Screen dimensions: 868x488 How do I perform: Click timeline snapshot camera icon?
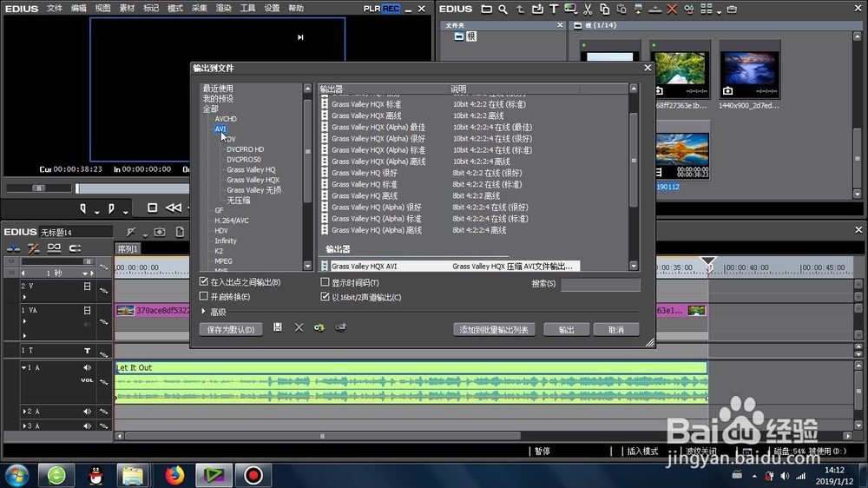(160, 232)
